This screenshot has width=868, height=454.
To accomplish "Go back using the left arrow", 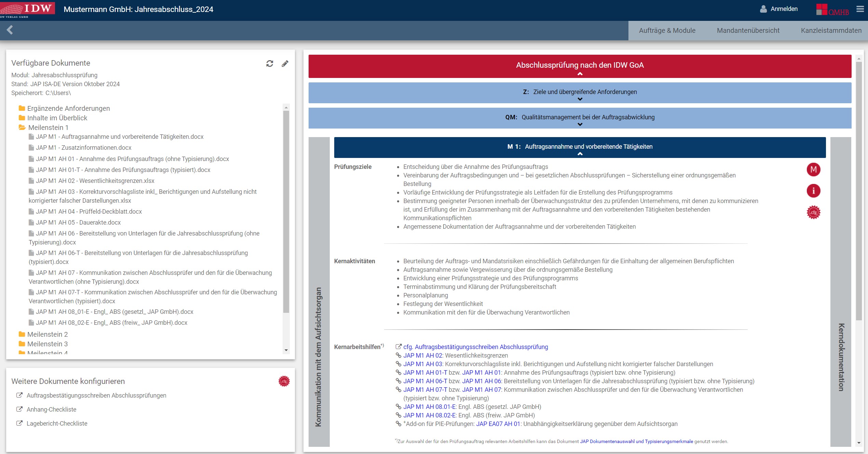I will (10, 30).
